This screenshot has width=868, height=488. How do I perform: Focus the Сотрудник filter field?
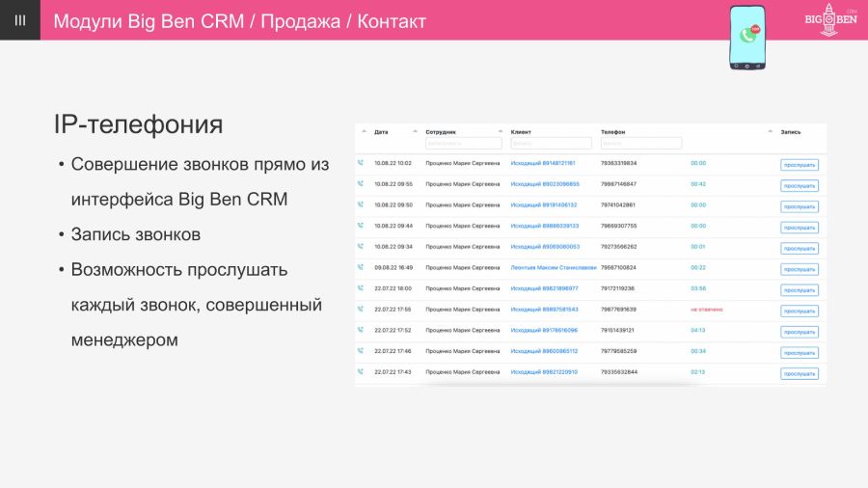tap(463, 144)
